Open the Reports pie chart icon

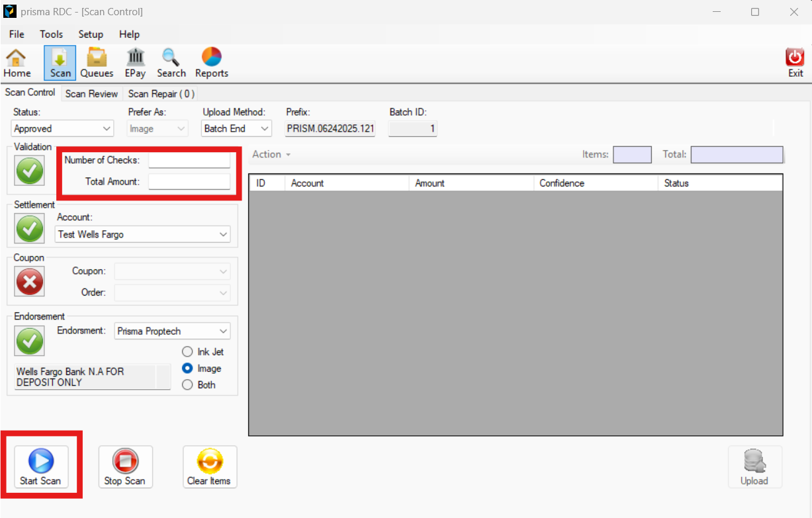[212, 63]
